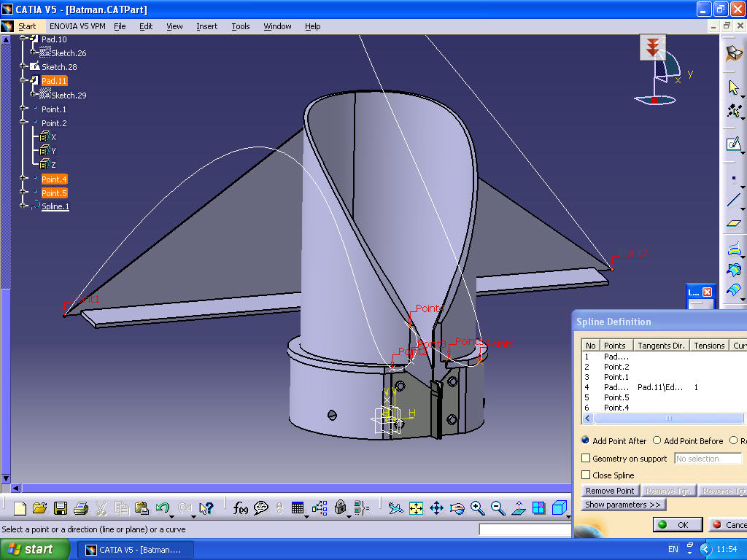The height and width of the screenshot is (560, 747).
Task: Click the Plane creation tool
Action: 734,223
